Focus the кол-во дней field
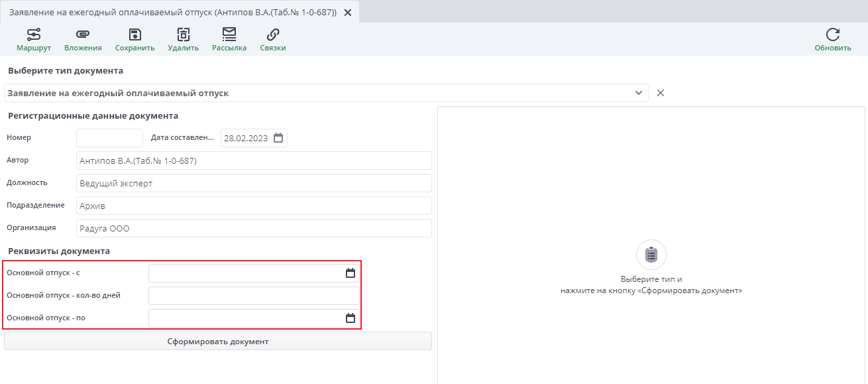Screen dimensions: 868x384 pyautogui.click(x=254, y=296)
